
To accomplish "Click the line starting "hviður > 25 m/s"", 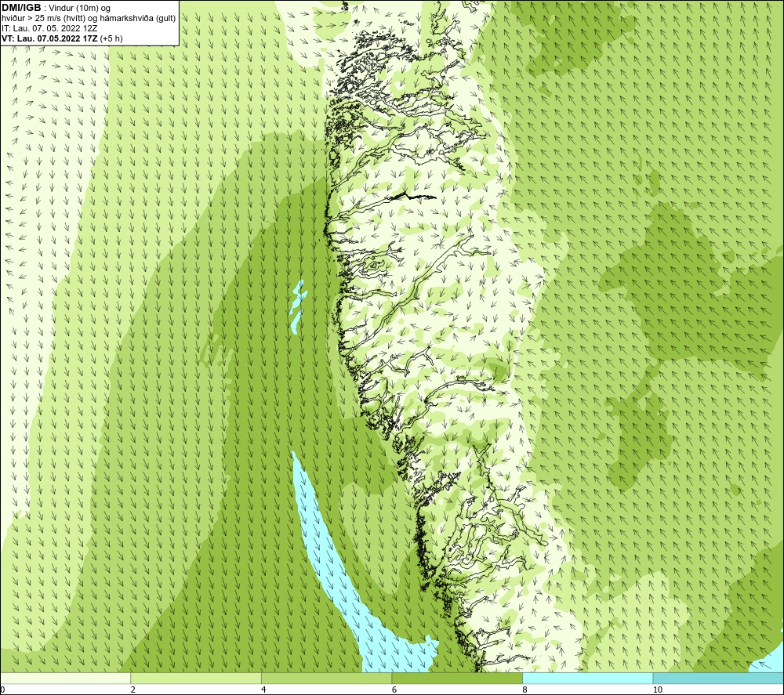I will click(89, 19).
